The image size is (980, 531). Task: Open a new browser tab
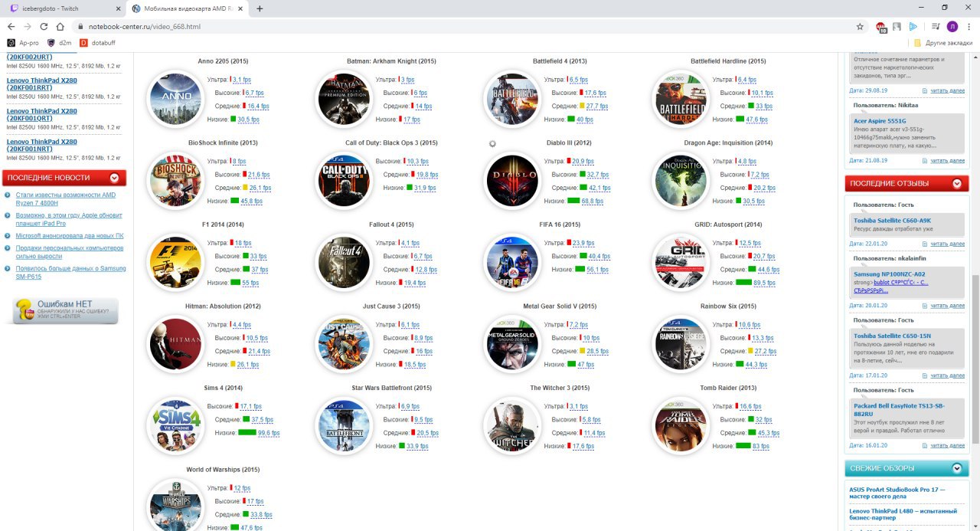260,8
